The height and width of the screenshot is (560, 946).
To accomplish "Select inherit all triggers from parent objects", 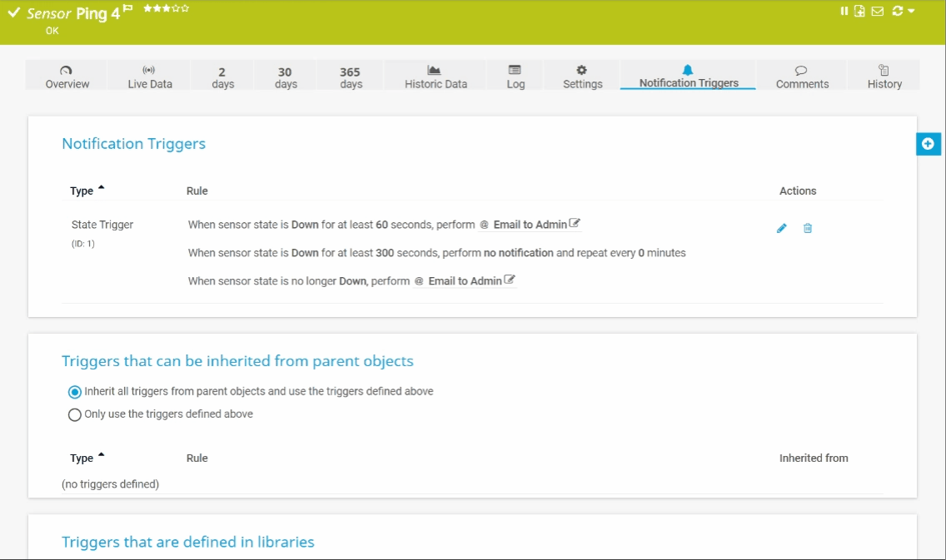I will [x=74, y=391].
